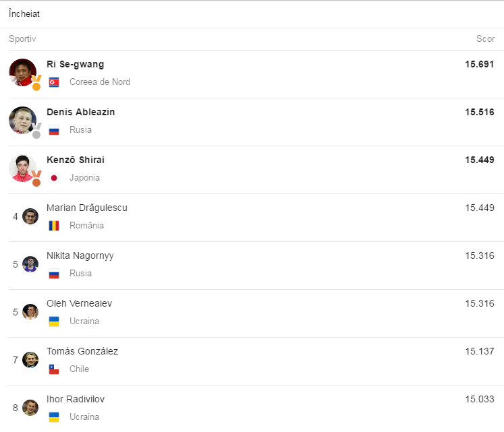The width and height of the screenshot is (504, 432).
Task: Open Marian Drăgulescu's name link
Action: pyautogui.click(x=87, y=208)
